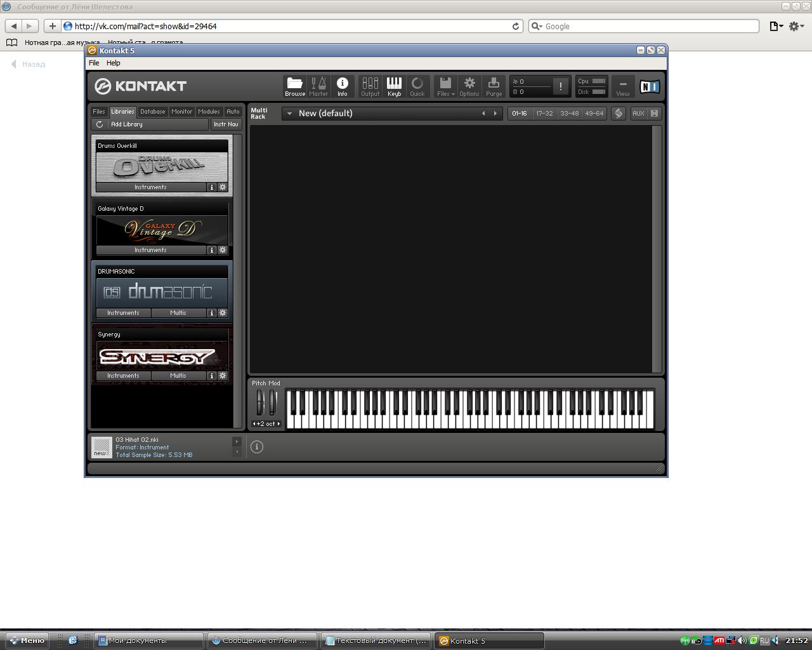The height and width of the screenshot is (650, 812).
Task: Click the Galaxy Vintage D banner
Action: (x=162, y=230)
